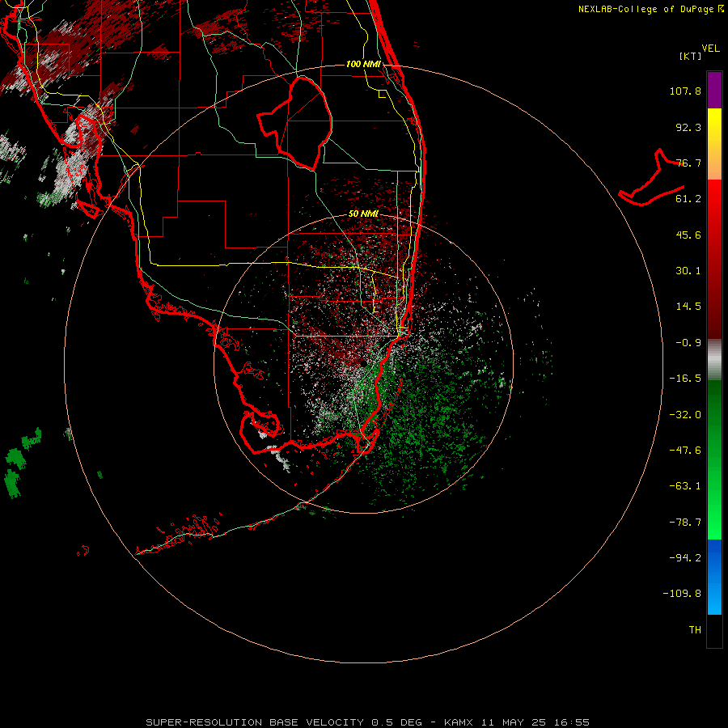Click the Super-Resolution Base Velocity caption
Screen dimensions: 728x728
(368, 722)
